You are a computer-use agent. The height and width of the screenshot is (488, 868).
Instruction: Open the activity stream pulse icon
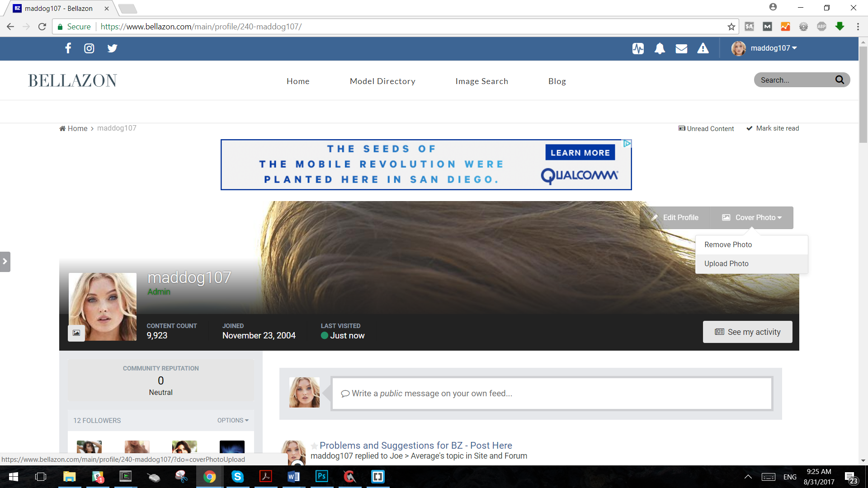[638, 48]
